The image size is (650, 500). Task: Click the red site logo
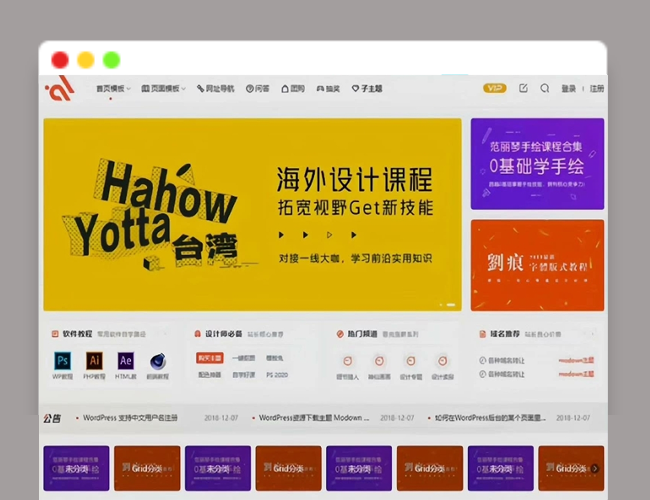click(x=60, y=88)
